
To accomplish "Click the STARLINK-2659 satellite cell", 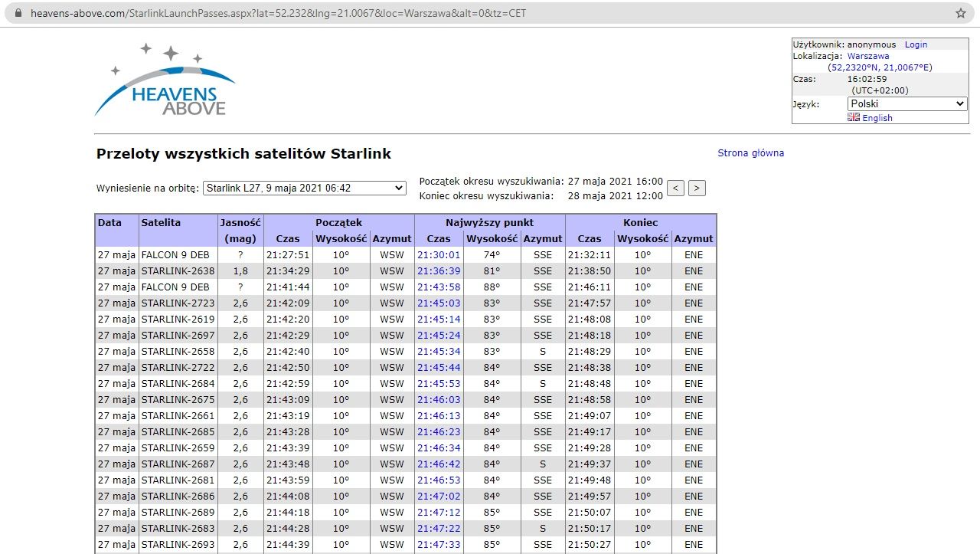I will (x=178, y=448).
